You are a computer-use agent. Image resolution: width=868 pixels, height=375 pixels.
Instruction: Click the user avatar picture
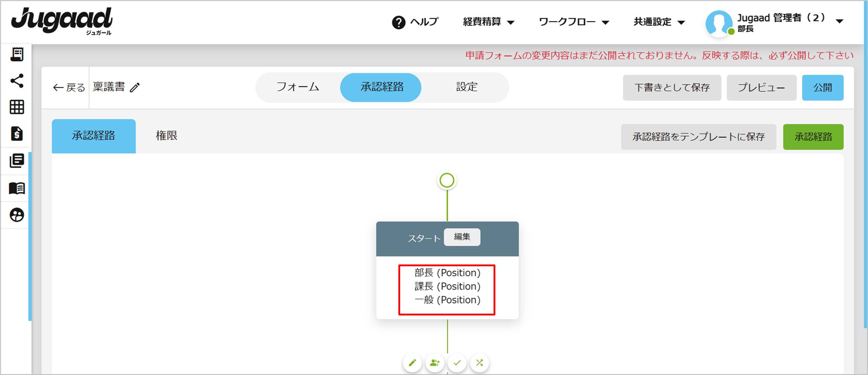(x=719, y=23)
